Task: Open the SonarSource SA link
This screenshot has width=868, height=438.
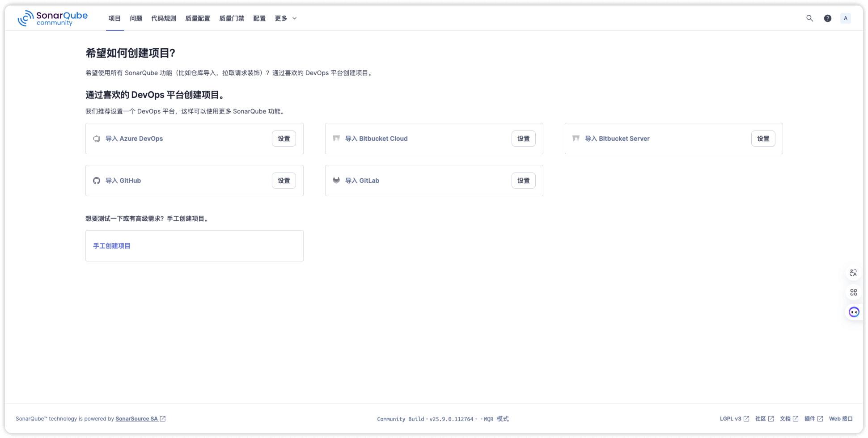Action: pyautogui.click(x=137, y=419)
